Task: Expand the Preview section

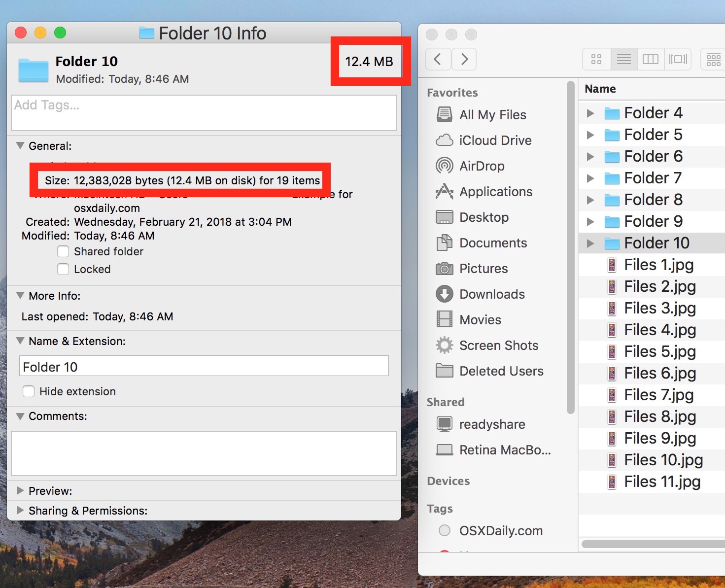Action: click(20, 490)
